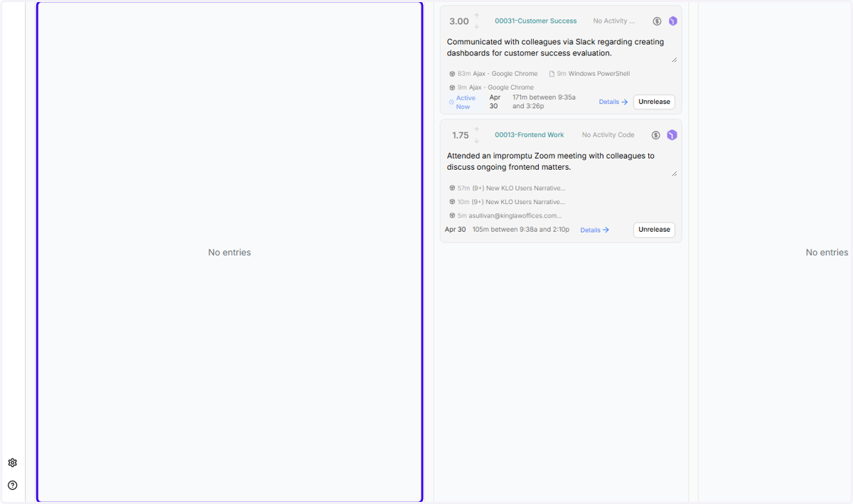
Task: Open Details for the Customer Success entry
Action: [613, 102]
